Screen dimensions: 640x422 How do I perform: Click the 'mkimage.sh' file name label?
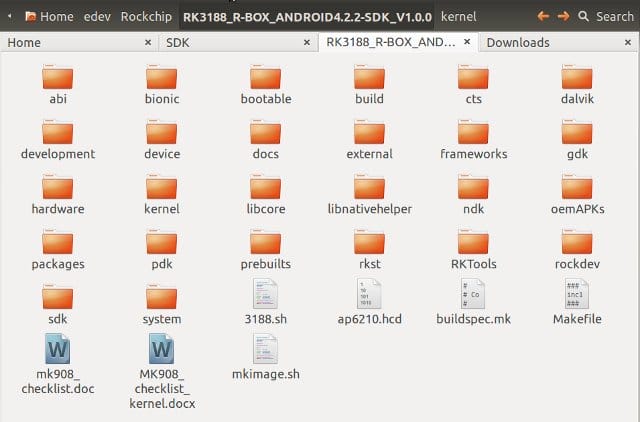[266, 374]
